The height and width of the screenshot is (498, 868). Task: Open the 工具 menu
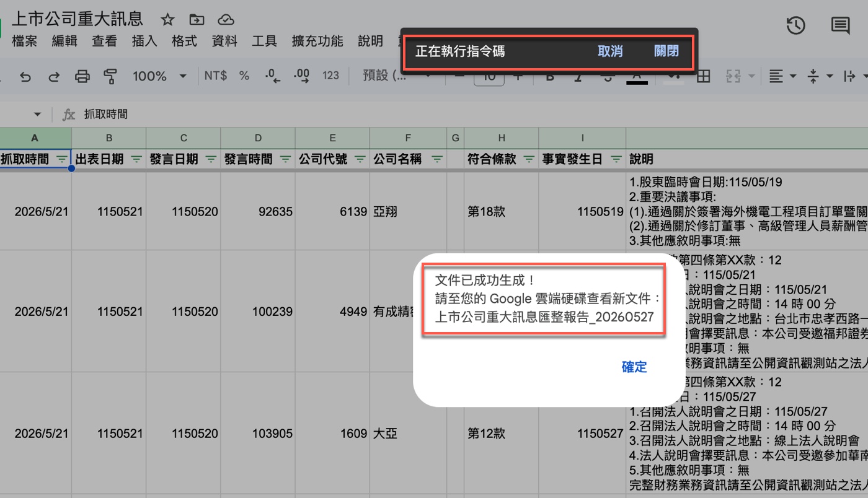264,41
